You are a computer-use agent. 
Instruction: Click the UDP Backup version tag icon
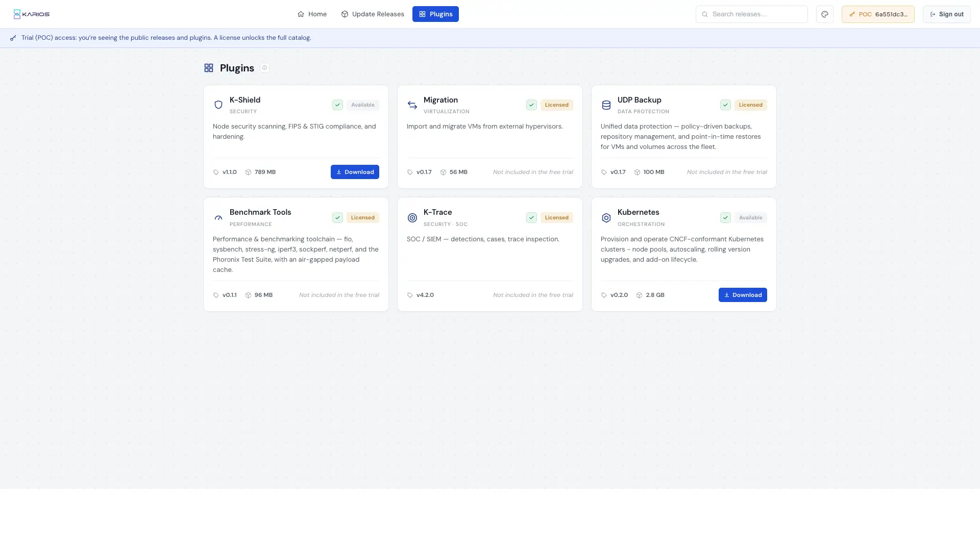point(604,172)
